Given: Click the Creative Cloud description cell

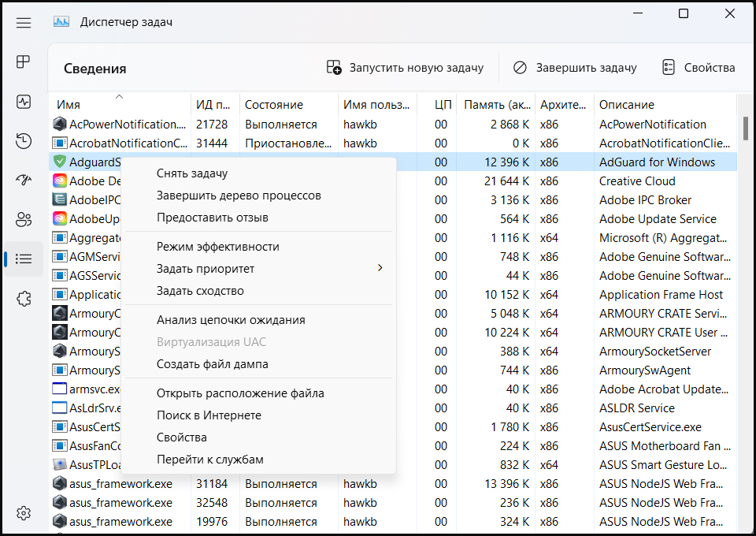Looking at the screenshot, I should [x=637, y=181].
